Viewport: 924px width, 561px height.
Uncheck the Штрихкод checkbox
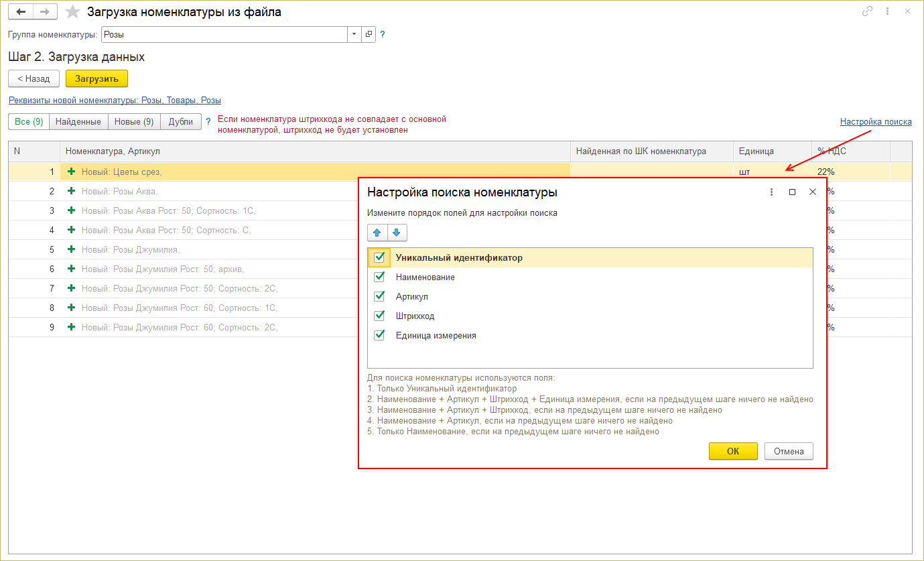[379, 316]
